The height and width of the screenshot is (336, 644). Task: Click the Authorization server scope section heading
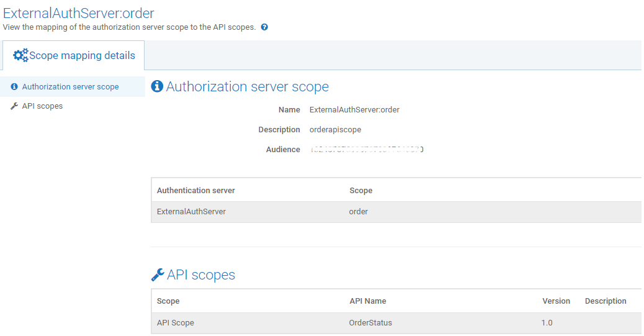pos(248,87)
